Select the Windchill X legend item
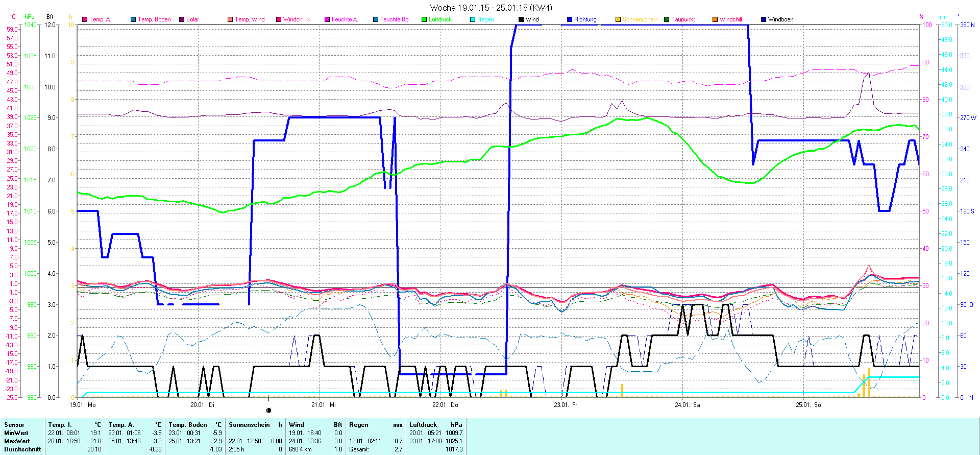This screenshot has height=455, width=980. pos(296,19)
